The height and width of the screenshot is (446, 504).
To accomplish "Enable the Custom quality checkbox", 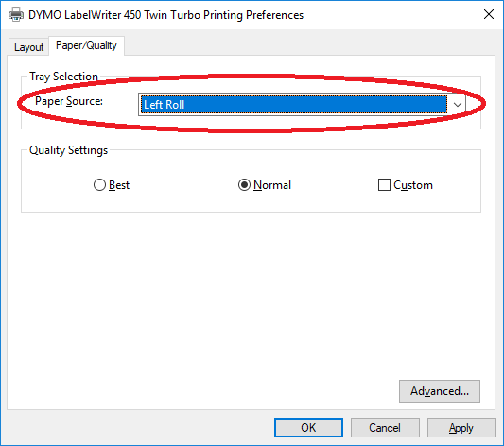I will (x=384, y=185).
